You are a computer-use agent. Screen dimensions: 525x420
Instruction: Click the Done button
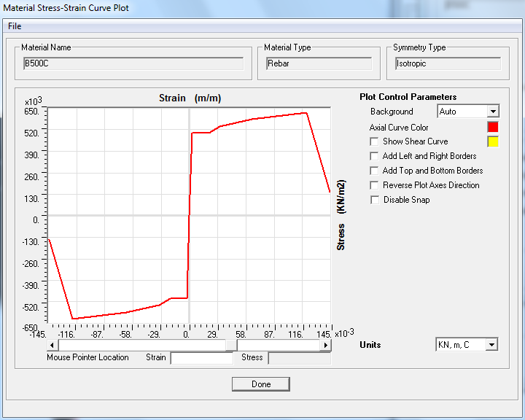tap(261, 384)
